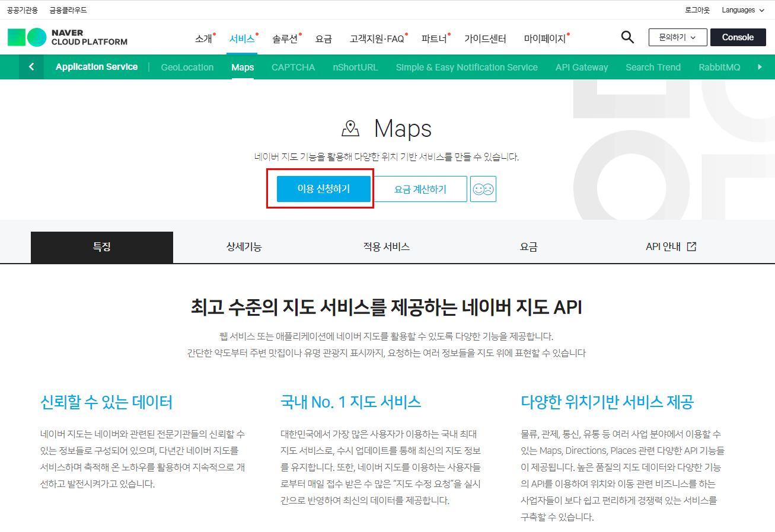This screenshot has width=775, height=532.
Task: Click the heading 국내 No. 1 지도 서비스
Action: (x=351, y=402)
